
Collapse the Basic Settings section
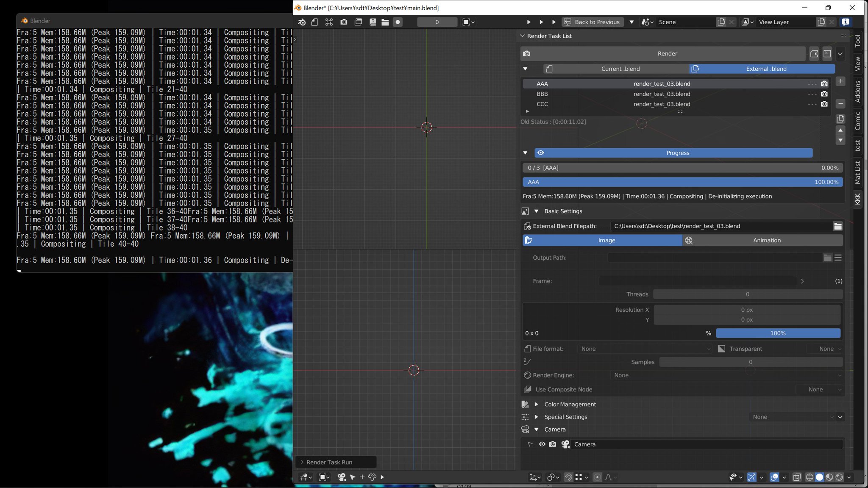536,211
